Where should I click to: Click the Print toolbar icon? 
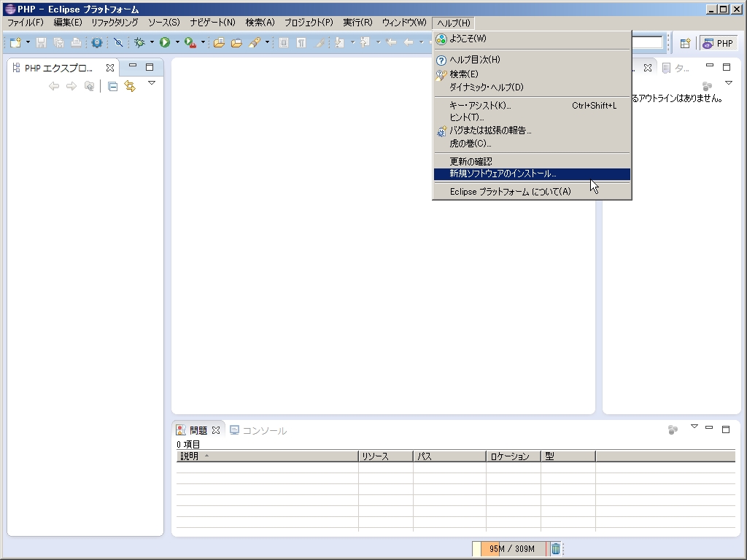pos(76,43)
